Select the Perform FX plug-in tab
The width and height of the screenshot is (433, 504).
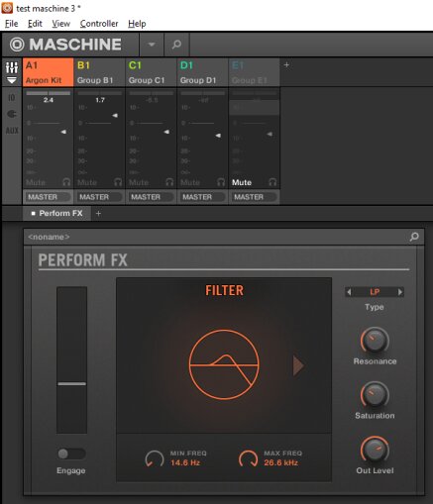click(56, 213)
